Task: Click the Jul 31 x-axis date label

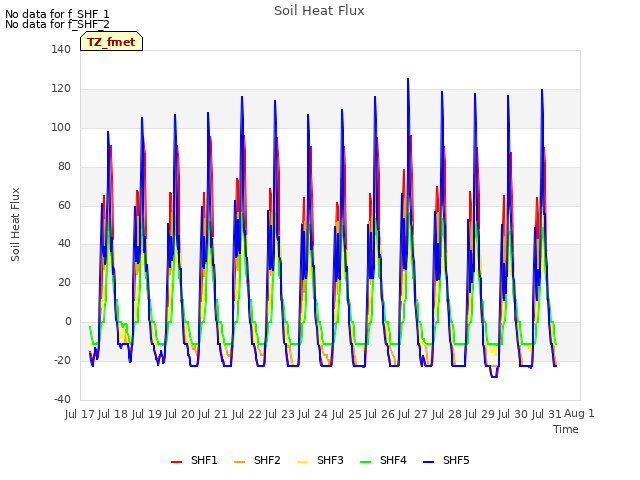Action: 546,414
